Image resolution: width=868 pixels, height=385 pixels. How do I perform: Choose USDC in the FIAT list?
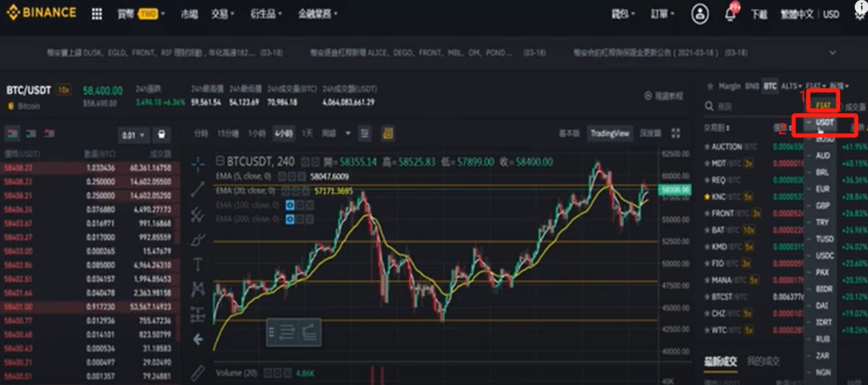(x=825, y=255)
